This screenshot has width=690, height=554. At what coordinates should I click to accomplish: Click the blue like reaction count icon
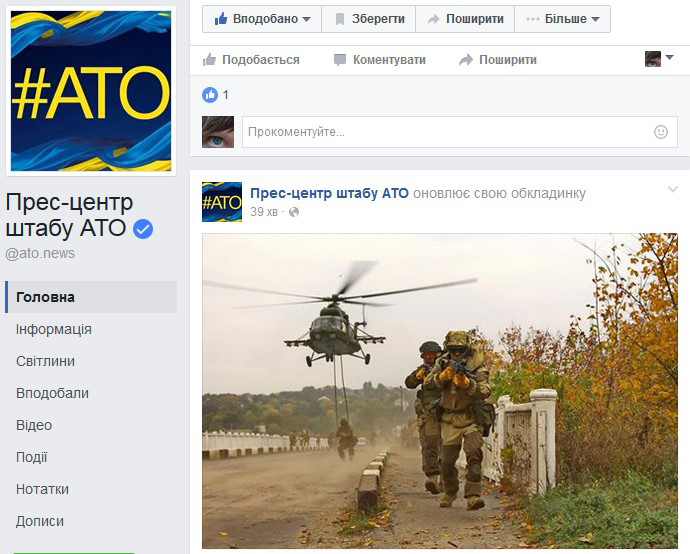(x=210, y=95)
